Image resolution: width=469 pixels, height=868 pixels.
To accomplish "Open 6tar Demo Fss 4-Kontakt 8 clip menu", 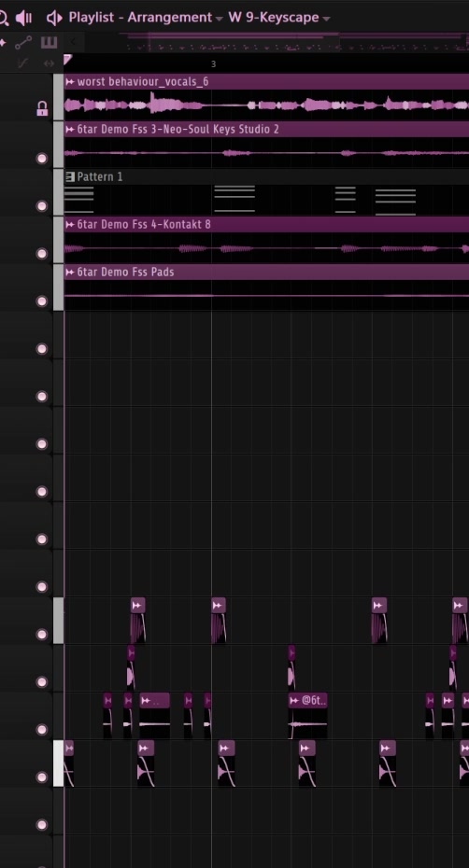I will click(x=70, y=225).
